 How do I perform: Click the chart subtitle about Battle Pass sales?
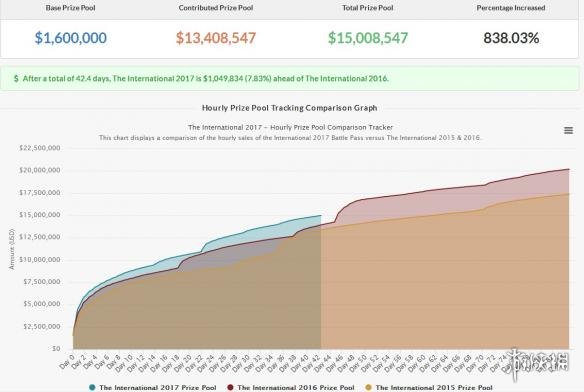(290, 138)
